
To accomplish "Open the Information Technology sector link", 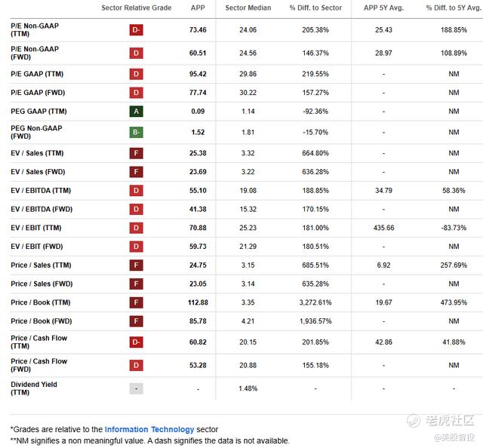I will (149, 429).
